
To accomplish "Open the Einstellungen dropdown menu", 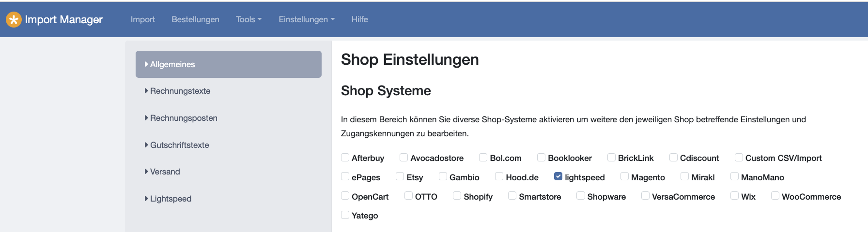I will tap(307, 19).
